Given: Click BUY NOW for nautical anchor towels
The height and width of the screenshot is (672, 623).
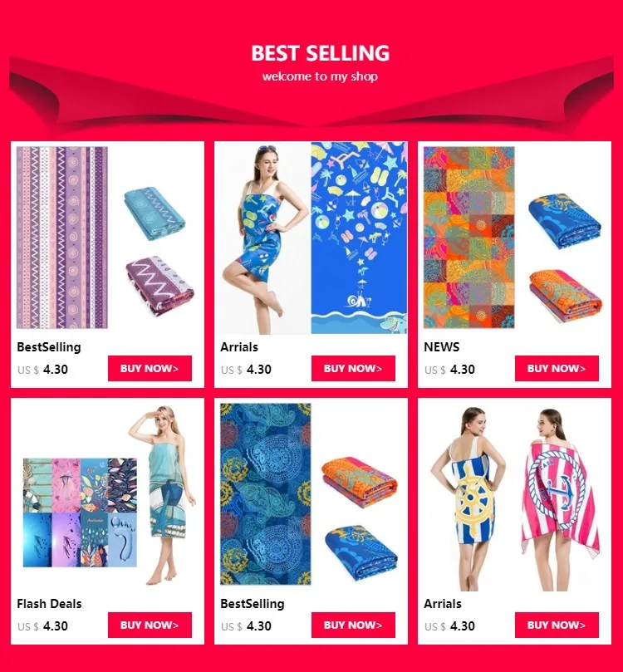Looking at the screenshot, I should (557, 625).
